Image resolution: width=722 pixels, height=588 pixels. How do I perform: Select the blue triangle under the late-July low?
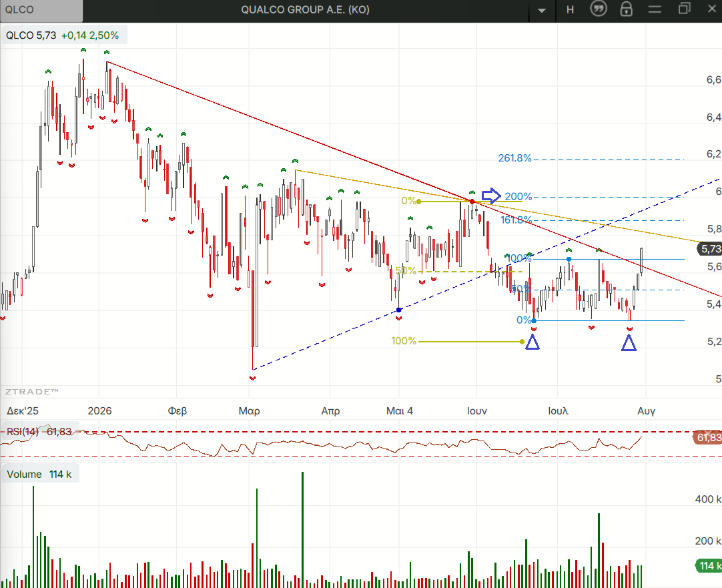tap(629, 343)
